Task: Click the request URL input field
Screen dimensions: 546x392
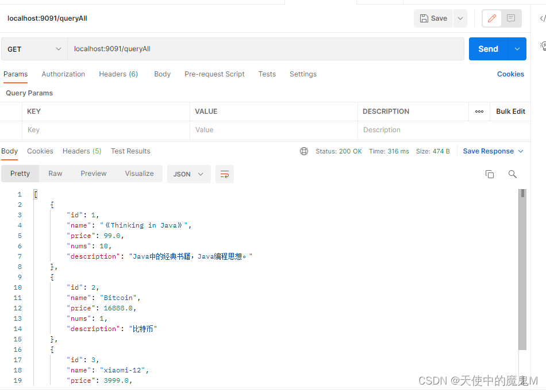Action: pyautogui.click(x=266, y=49)
